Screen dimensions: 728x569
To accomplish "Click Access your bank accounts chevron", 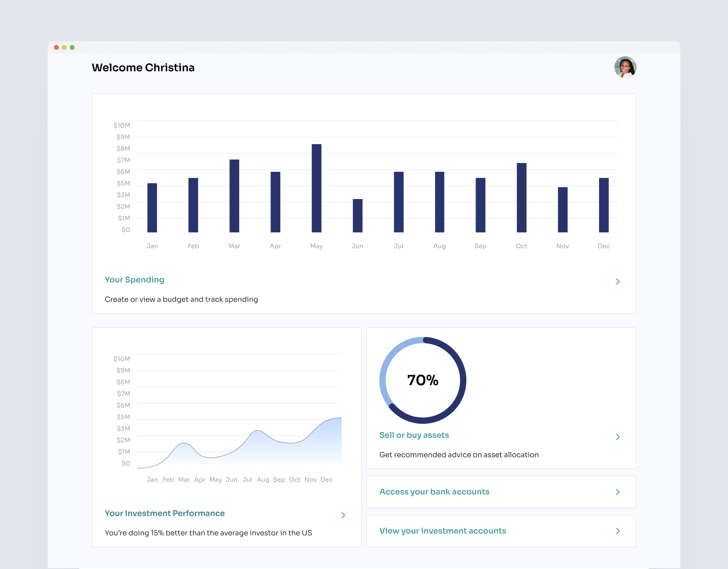I will (x=618, y=492).
